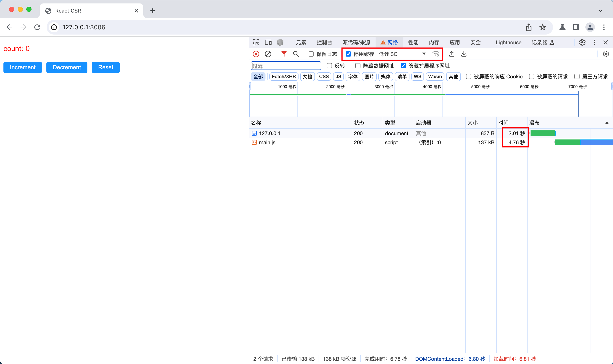Screen dimensions: 613x364
Task: Check the 隐藏数据网址 checkbox
Action: 358,66
